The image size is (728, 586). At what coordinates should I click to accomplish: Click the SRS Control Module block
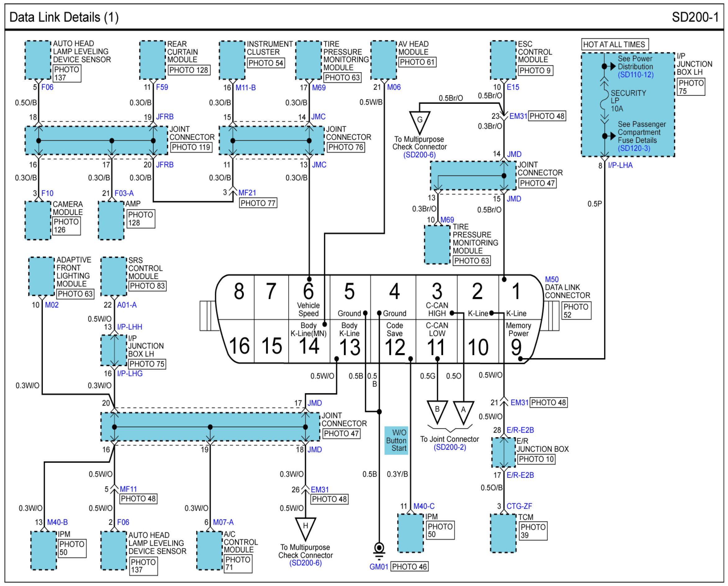tap(114, 276)
